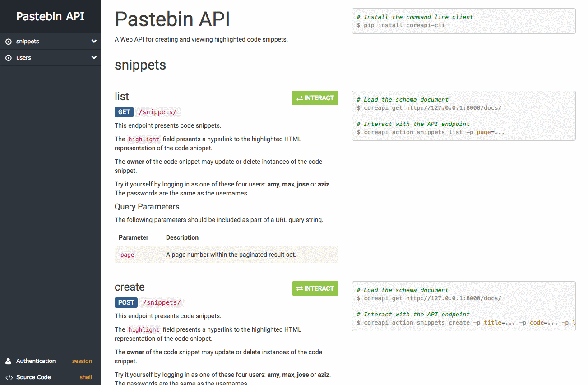Click the </> Source Code icon

pos(8,377)
